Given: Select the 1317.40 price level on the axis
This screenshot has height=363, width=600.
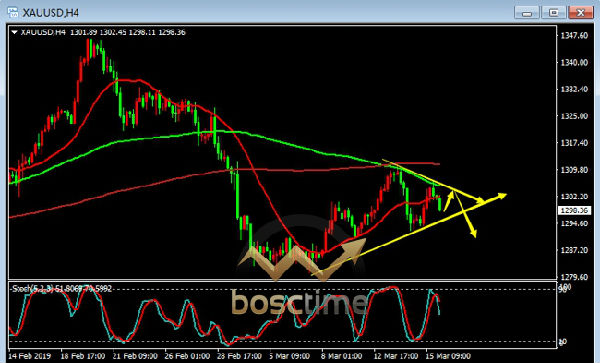Looking at the screenshot, I should (574, 143).
